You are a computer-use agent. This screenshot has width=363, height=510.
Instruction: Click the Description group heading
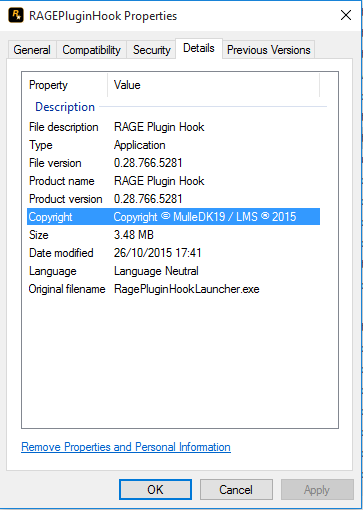click(x=65, y=107)
